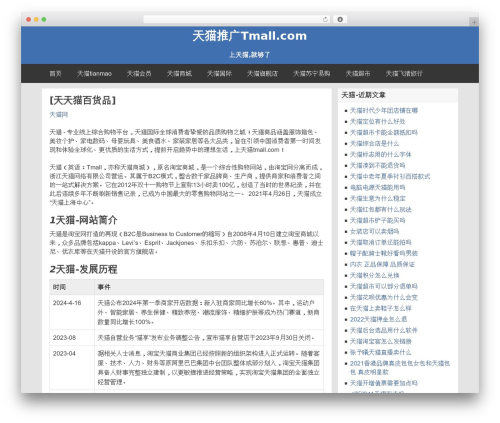The width and height of the screenshot is (500, 423).
Task: Click the 时间 table column header
Action: (59, 287)
